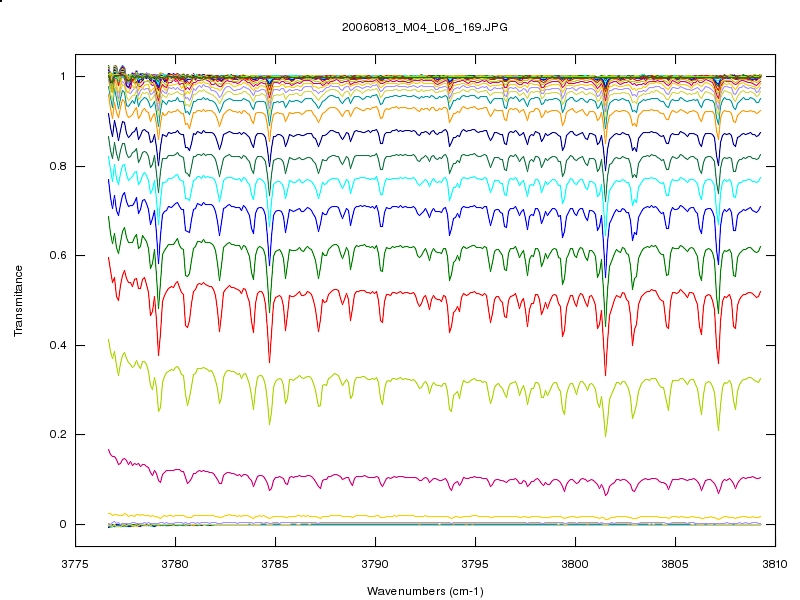Select the "Transmitance" y-axis label
The image size is (800, 600).
tap(18, 301)
